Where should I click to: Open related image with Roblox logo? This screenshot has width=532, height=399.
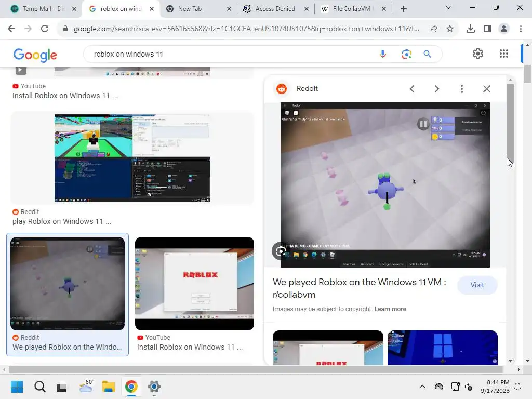point(328,348)
